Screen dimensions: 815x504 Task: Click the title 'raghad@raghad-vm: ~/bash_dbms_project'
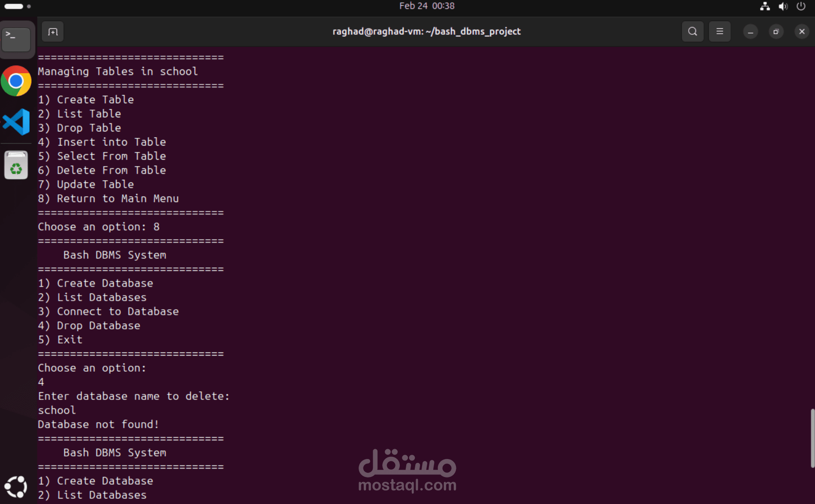[426, 32]
